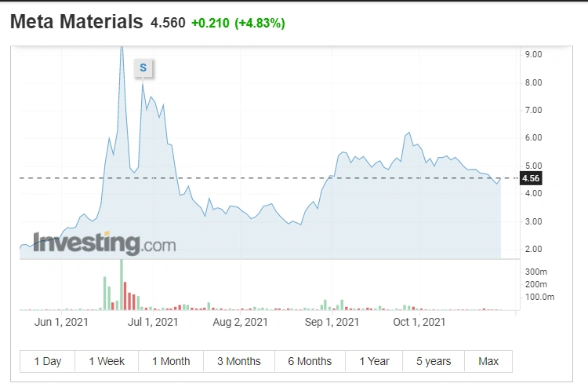The image size is (588, 387).
Task: Click the (+4.83%) percent change
Action: [x=260, y=23]
